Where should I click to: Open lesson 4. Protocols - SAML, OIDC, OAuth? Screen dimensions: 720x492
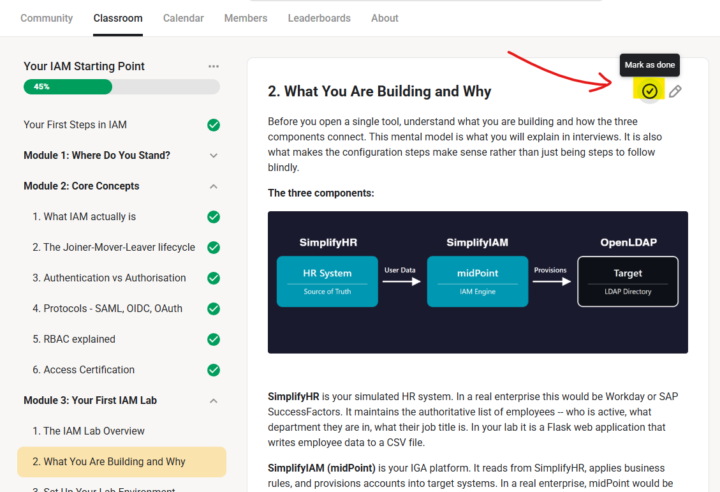point(107,309)
